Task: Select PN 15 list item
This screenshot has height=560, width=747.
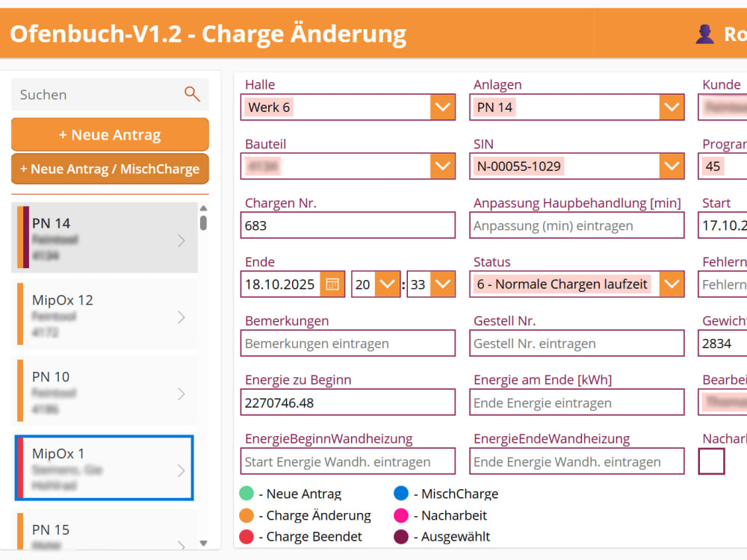Action: [105, 529]
